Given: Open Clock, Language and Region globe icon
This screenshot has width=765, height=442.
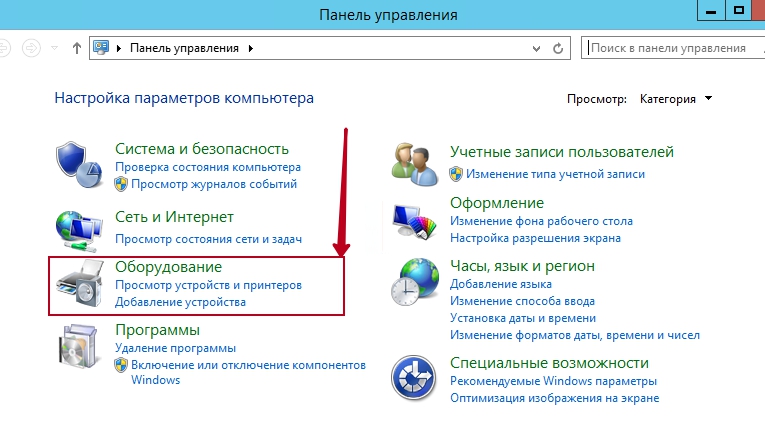Looking at the screenshot, I should [x=415, y=282].
